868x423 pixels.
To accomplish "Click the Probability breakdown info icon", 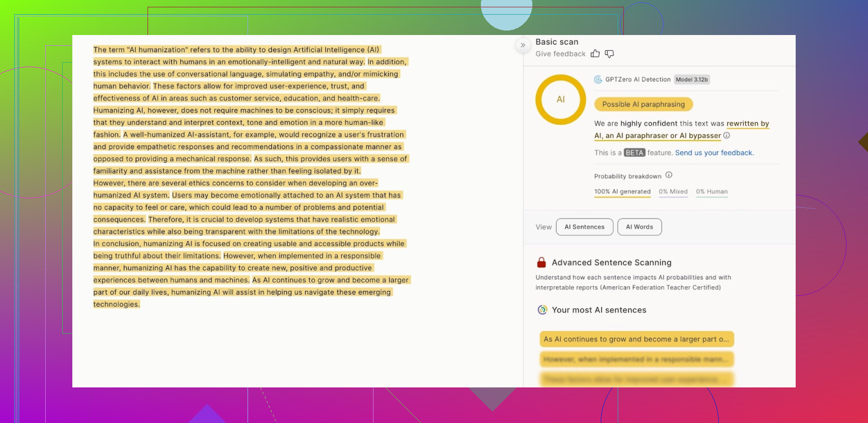I will [669, 175].
